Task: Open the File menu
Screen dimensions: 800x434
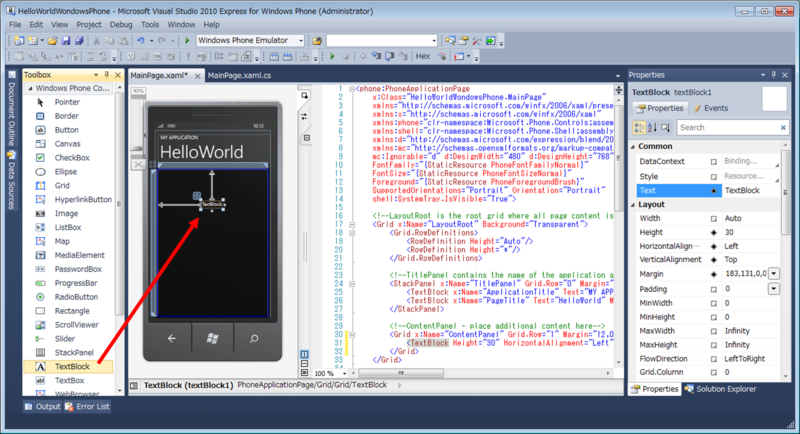Action: click(x=15, y=24)
